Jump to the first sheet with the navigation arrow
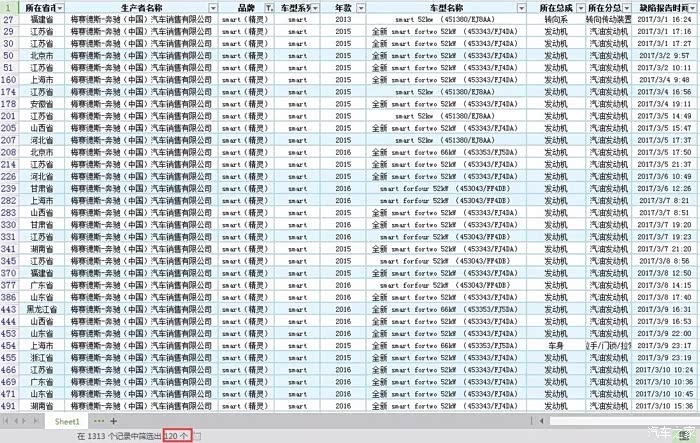The height and width of the screenshot is (443, 700). [5, 421]
